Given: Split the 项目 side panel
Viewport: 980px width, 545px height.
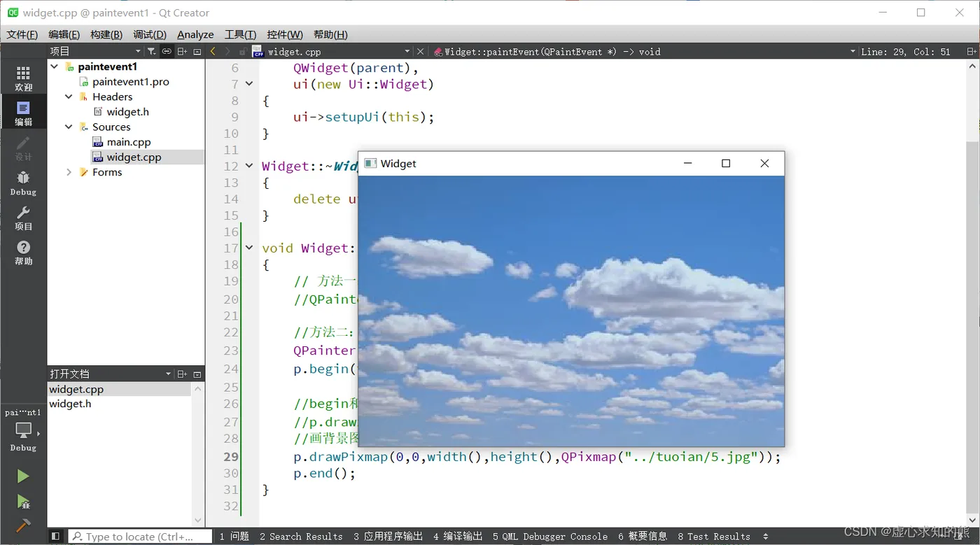Looking at the screenshot, I should pyautogui.click(x=182, y=51).
